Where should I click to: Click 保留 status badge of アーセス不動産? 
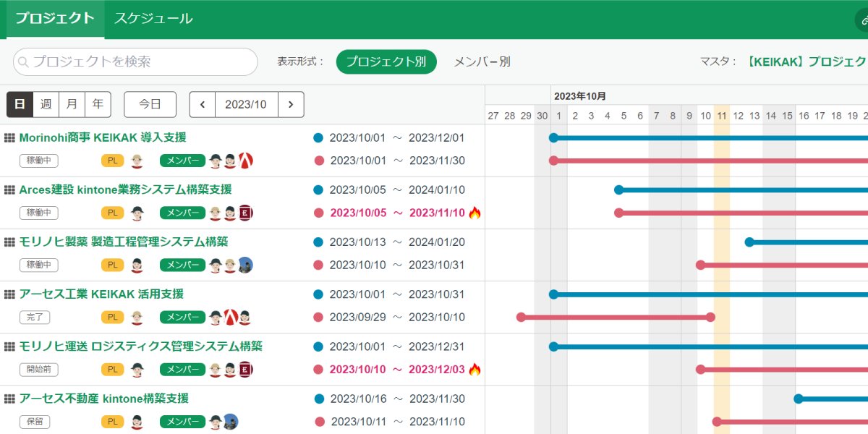(x=35, y=421)
